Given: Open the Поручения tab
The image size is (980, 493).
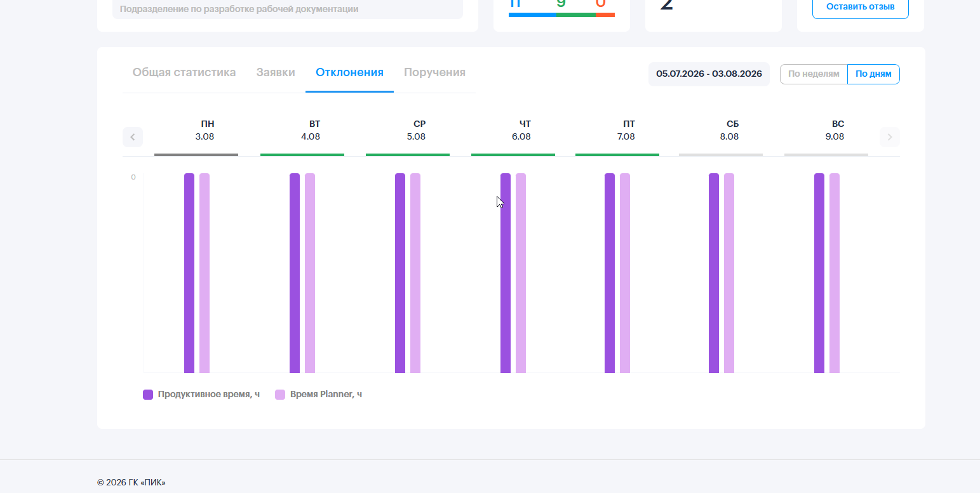Looking at the screenshot, I should pos(434,72).
